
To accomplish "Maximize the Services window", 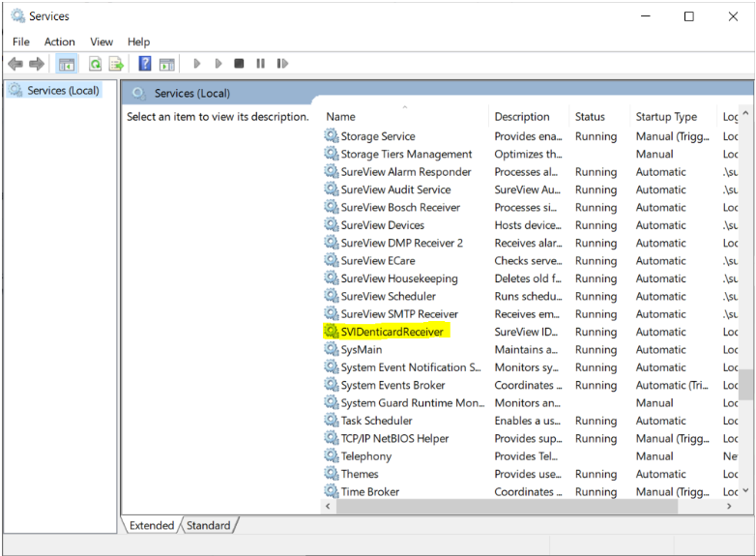I will pos(689,15).
